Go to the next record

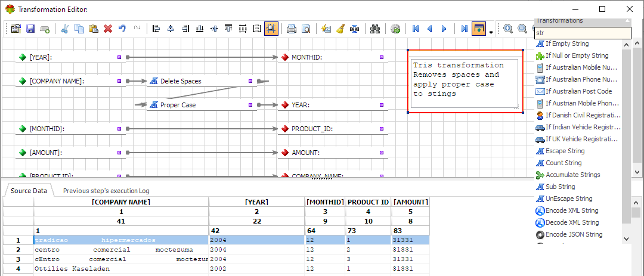[x=444, y=29]
